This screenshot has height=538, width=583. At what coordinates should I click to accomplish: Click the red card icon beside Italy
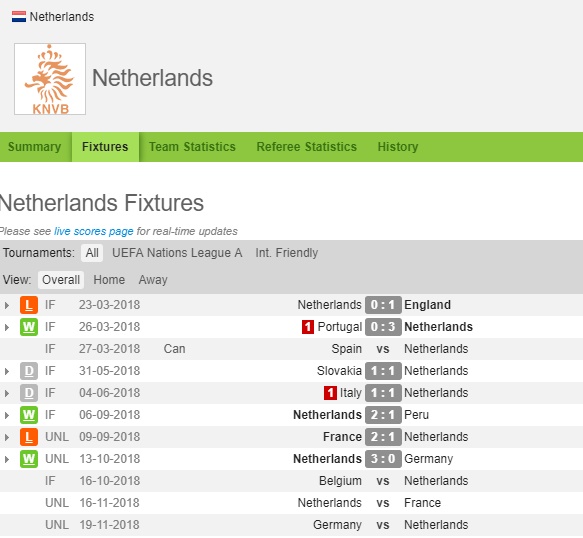pyautogui.click(x=330, y=393)
